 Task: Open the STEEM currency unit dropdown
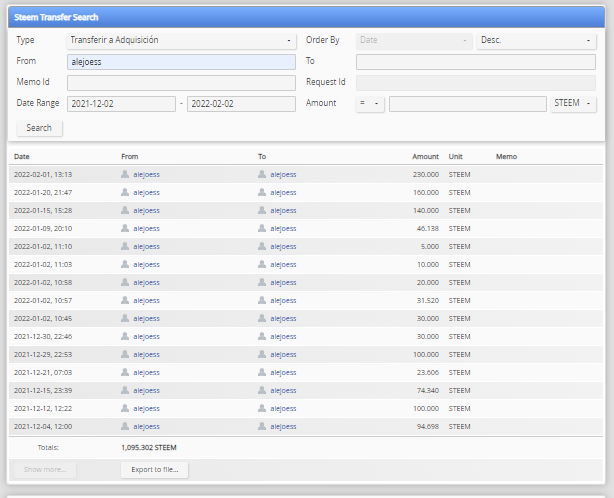573,104
